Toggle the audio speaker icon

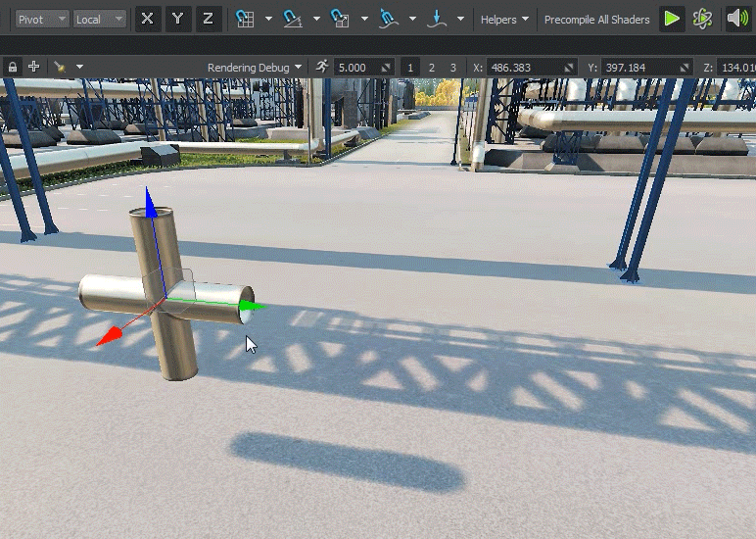[737, 19]
